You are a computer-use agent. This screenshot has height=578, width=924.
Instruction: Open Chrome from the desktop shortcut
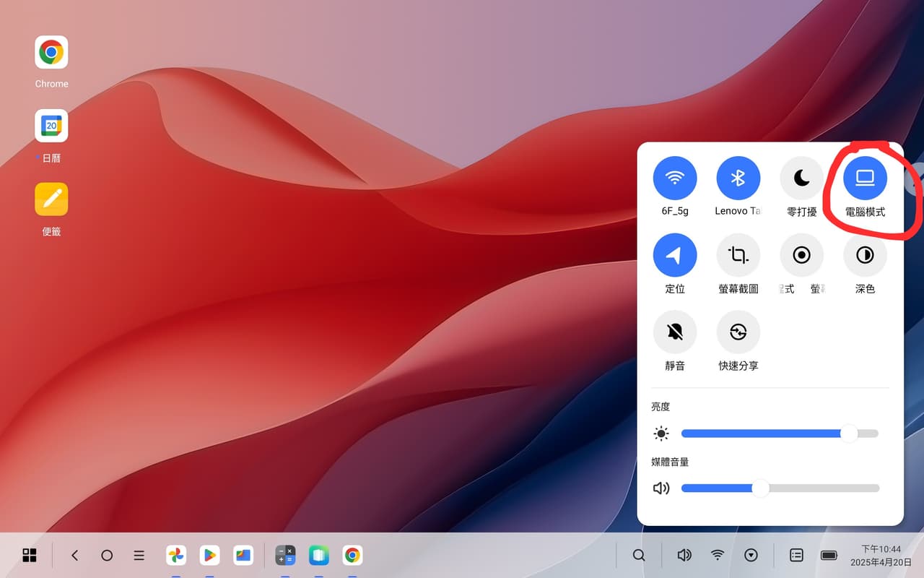51,52
